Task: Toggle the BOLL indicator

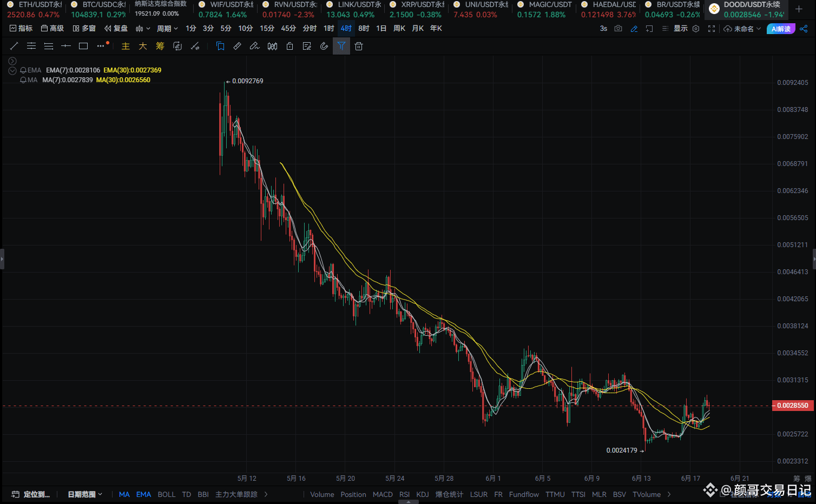Action: tap(167, 494)
